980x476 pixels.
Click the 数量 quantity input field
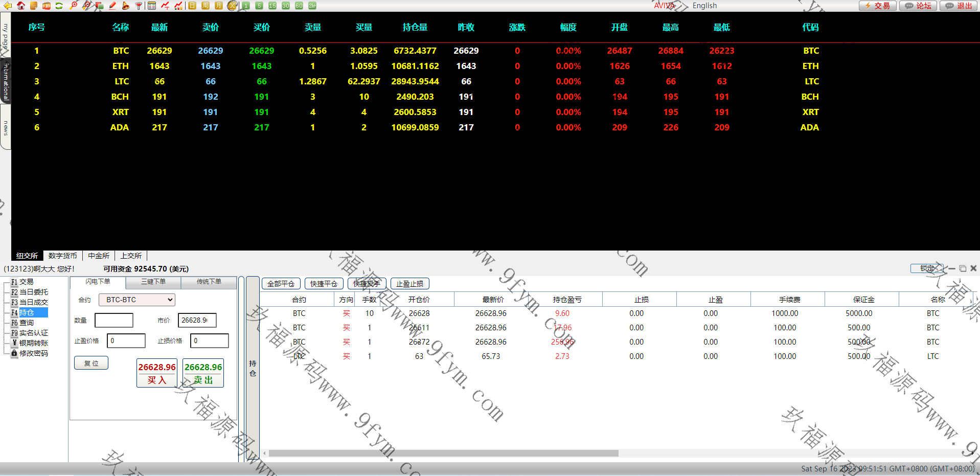pyautogui.click(x=114, y=321)
